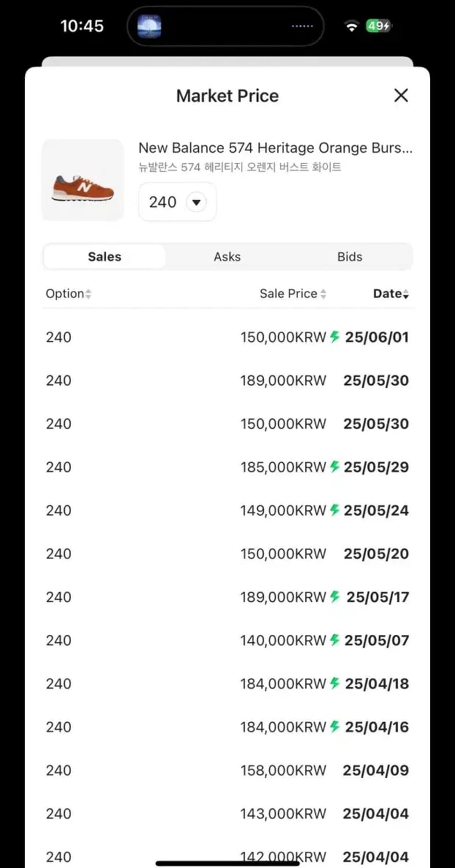Close the Market Price sheet
This screenshot has height=868, width=455.
[401, 95]
